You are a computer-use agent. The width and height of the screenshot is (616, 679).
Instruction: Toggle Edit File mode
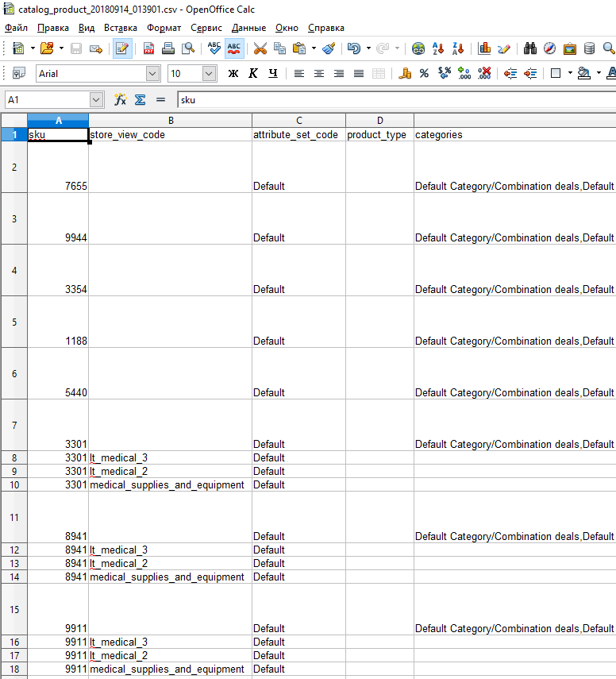click(x=122, y=48)
